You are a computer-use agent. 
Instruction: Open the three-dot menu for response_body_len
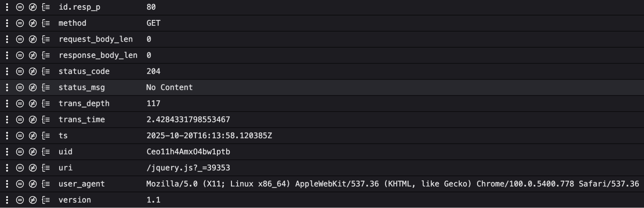pyautogui.click(x=7, y=55)
